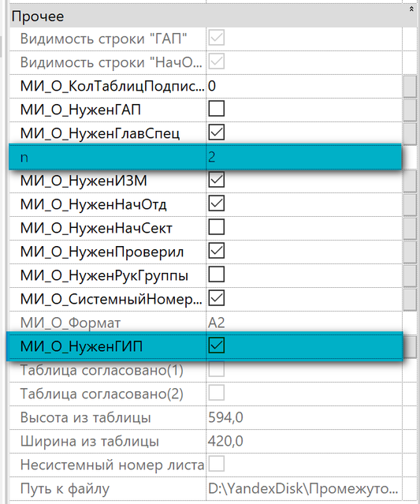Uncheck МИ_О_НуженНачОтд checkbox
The width and height of the screenshot is (420, 504).
point(217,203)
